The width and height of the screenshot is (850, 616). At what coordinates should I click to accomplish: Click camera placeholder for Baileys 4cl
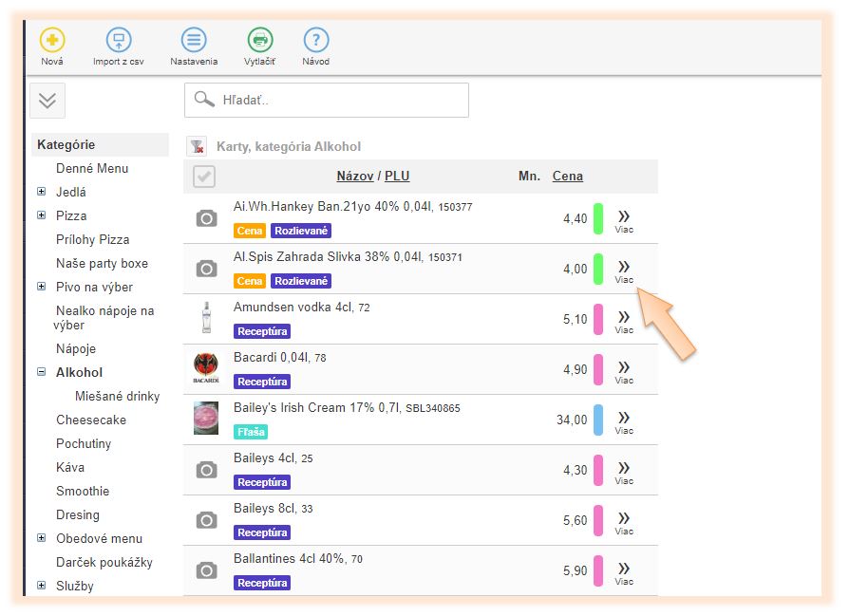(206, 470)
